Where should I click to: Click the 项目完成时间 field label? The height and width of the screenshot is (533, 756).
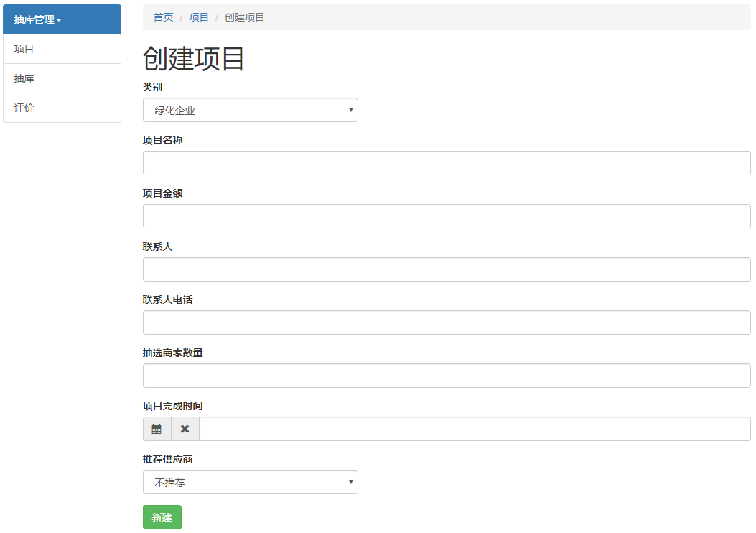(172, 406)
